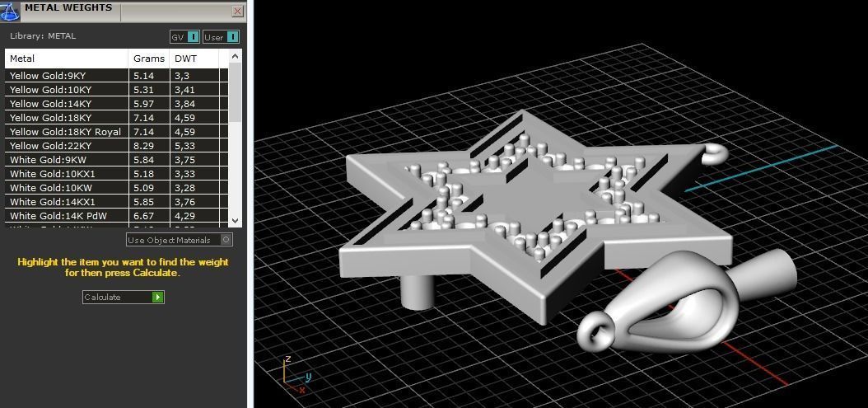
Task: Select the Yellow Gold:10KY row
Action: coord(116,90)
